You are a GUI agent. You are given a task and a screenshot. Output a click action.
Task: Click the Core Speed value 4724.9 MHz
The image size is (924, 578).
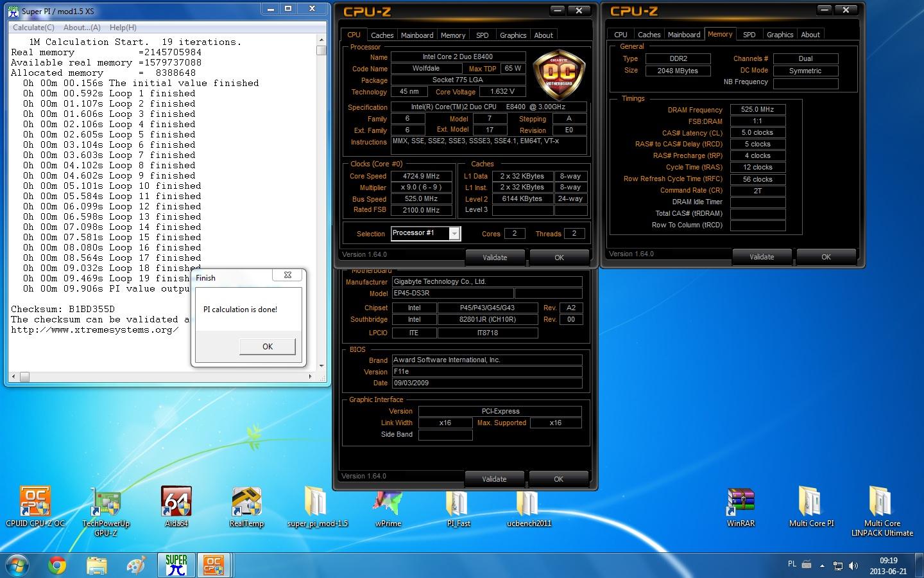tap(422, 176)
